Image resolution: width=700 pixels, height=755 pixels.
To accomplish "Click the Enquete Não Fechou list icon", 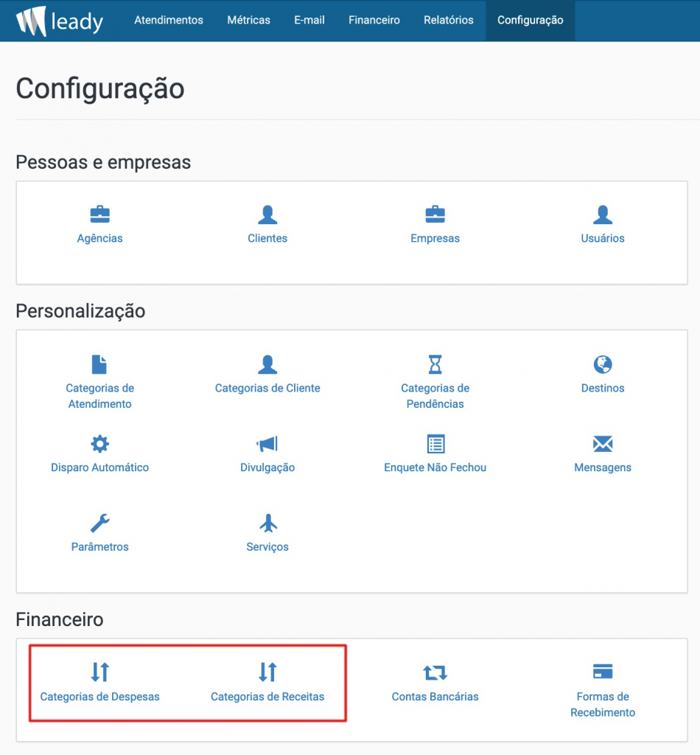I will tap(436, 444).
